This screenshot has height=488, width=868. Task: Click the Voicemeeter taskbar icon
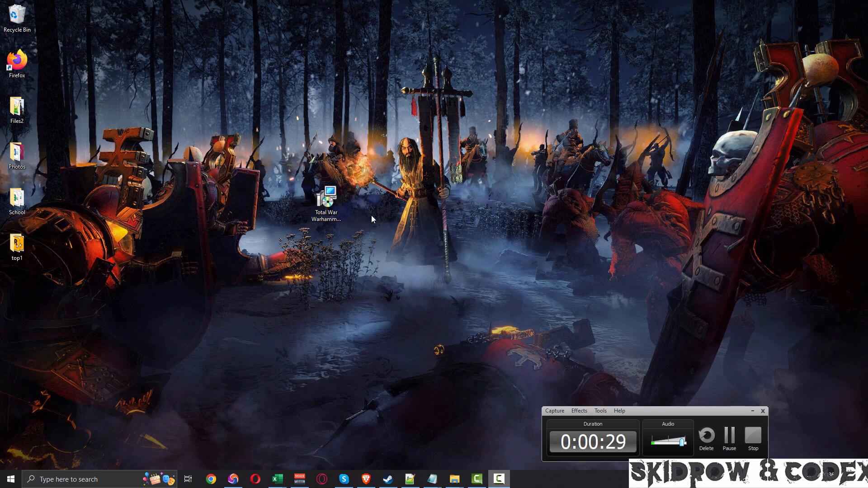click(300, 479)
